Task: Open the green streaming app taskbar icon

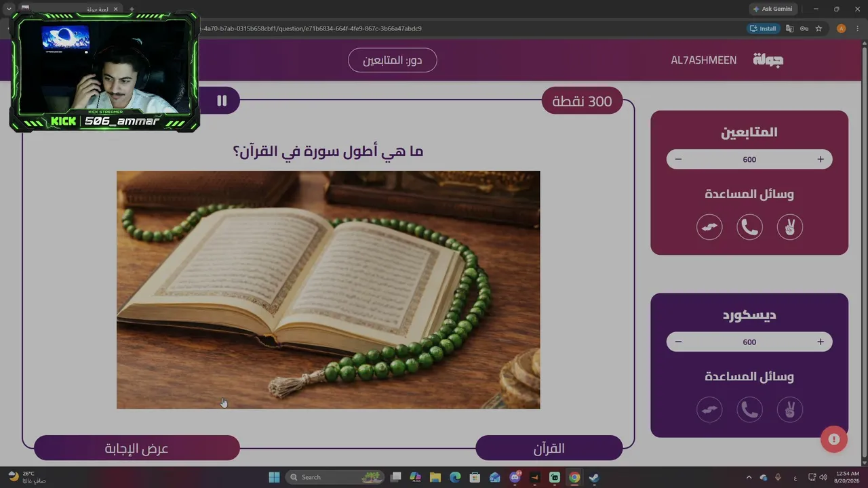Action: 555,477
